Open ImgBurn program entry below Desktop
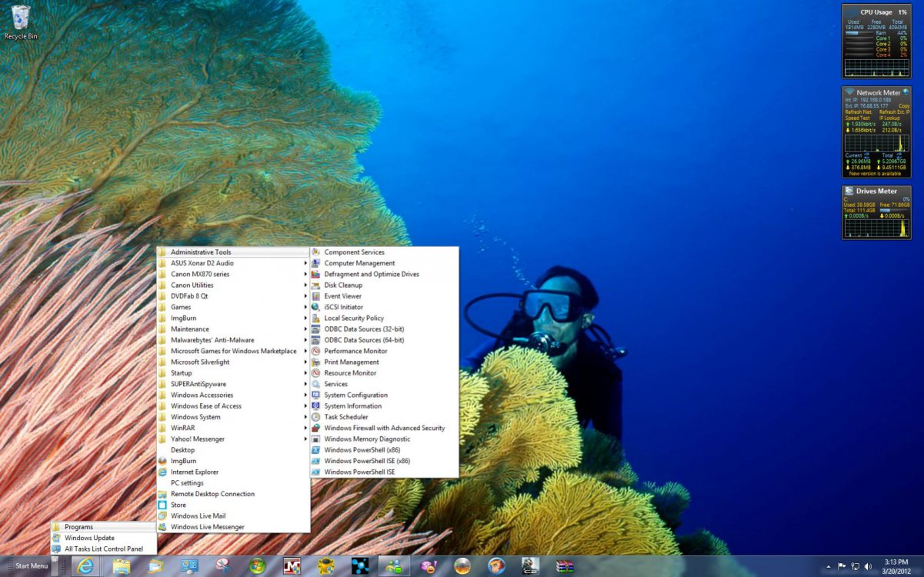Screen dimensions: 924x577 [x=233, y=461]
